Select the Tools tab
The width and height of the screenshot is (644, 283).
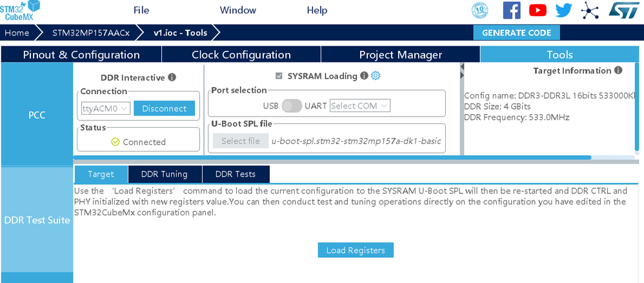pyautogui.click(x=559, y=55)
